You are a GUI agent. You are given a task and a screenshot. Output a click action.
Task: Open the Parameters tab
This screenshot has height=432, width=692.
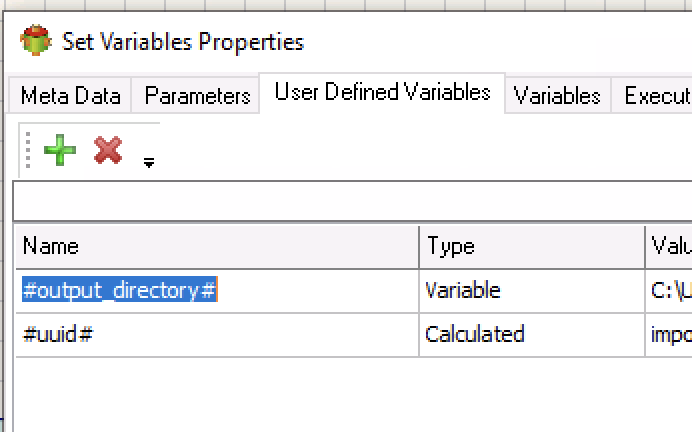tap(197, 95)
